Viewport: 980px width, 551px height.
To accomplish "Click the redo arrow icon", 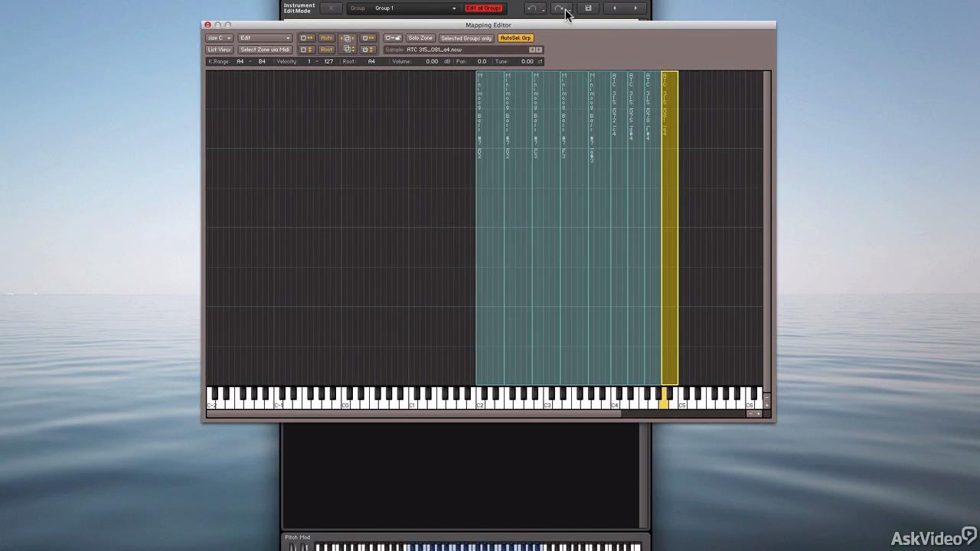I will tap(559, 8).
